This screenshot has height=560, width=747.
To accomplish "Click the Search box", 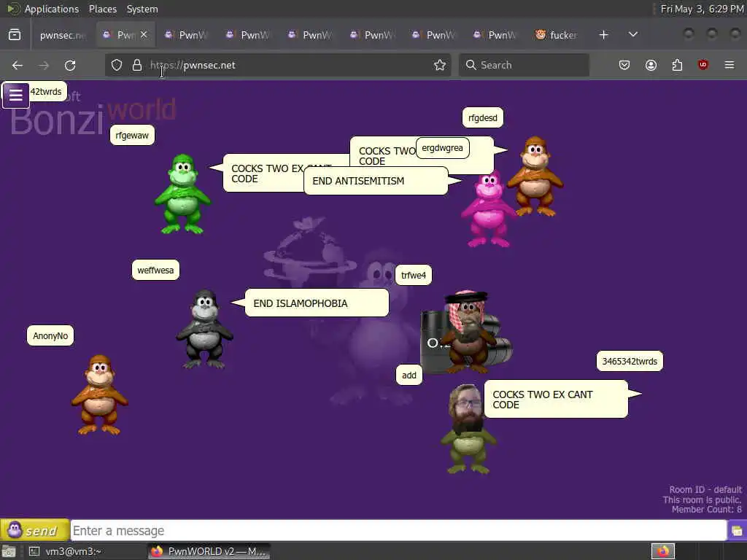I will (x=524, y=65).
